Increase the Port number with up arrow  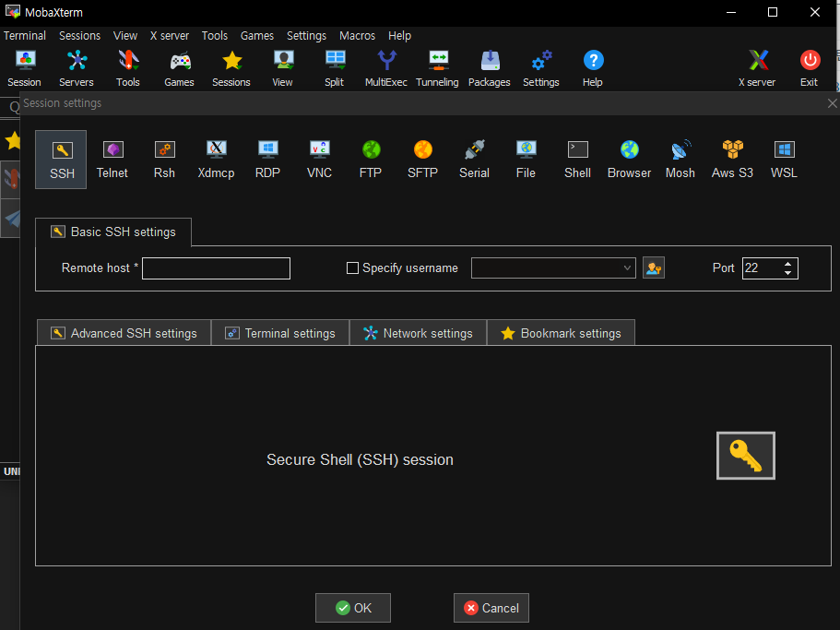[787, 264]
